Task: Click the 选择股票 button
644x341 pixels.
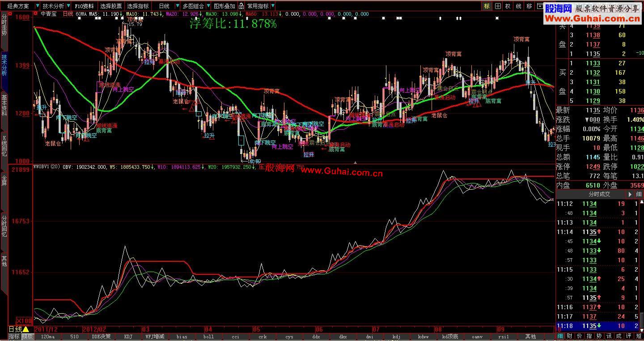Action: pyautogui.click(x=111, y=6)
